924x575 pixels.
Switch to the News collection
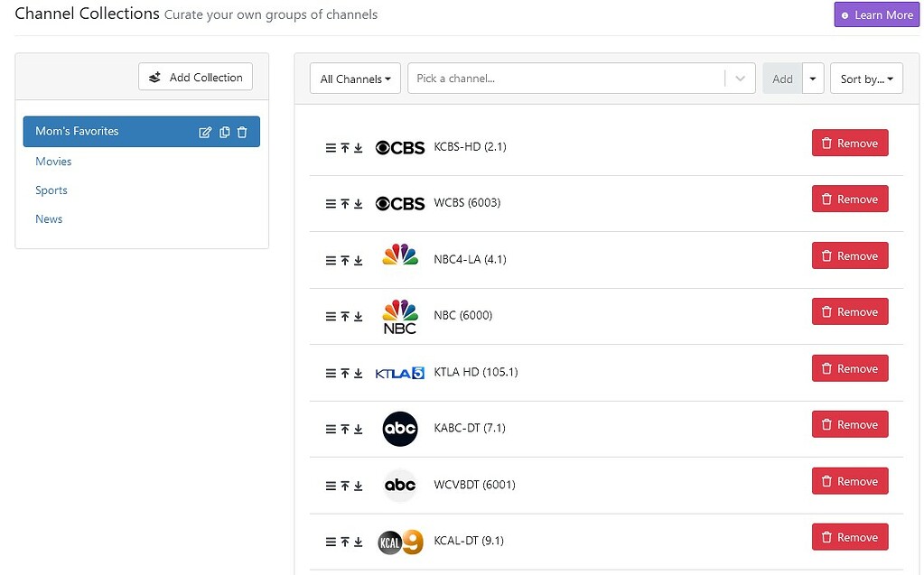point(49,218)
